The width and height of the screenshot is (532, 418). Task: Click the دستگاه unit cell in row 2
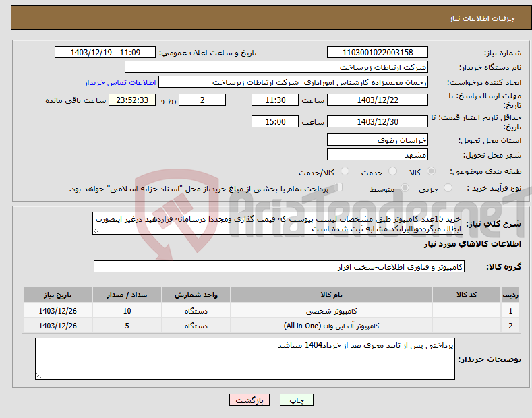pyautogui.click(x=196, y=326)
